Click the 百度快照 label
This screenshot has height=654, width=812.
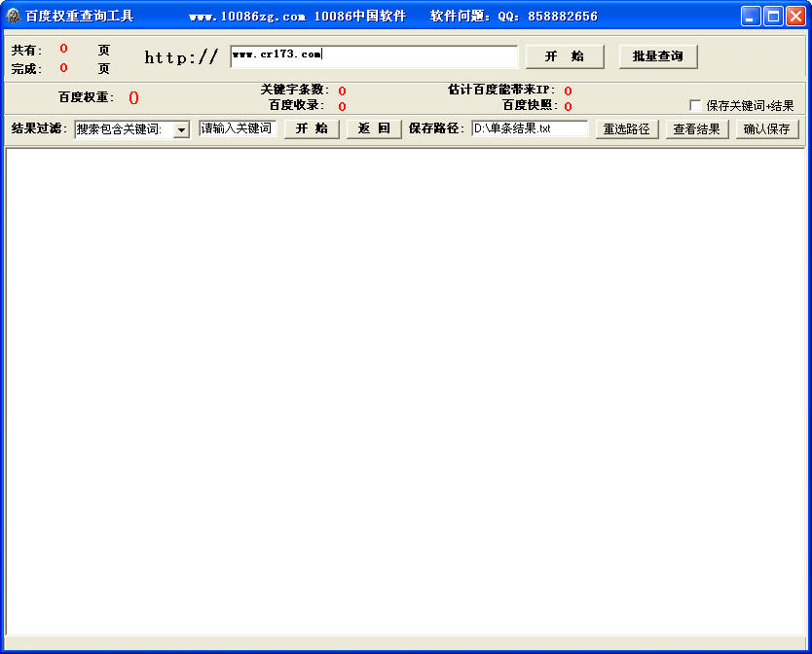click(531, 105)
